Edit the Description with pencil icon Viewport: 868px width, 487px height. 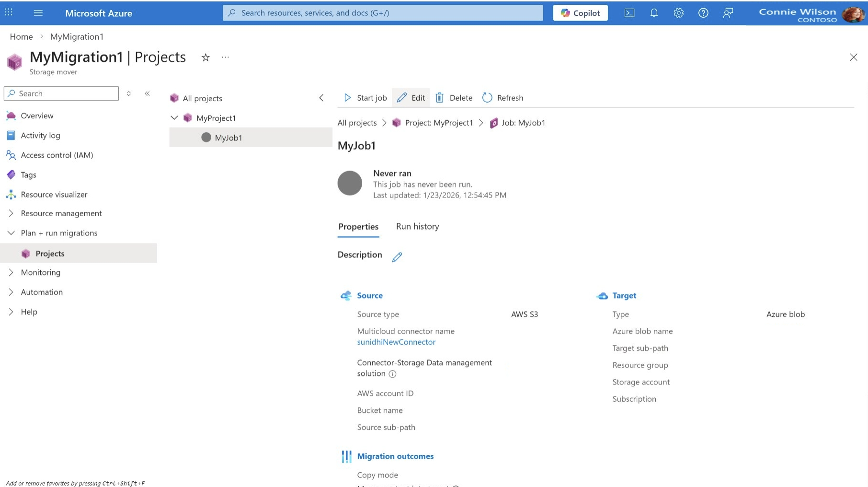(x=397, y=257)
